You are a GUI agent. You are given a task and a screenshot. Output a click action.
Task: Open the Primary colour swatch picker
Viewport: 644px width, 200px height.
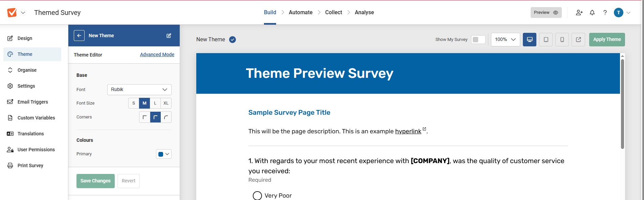(164, 154)
